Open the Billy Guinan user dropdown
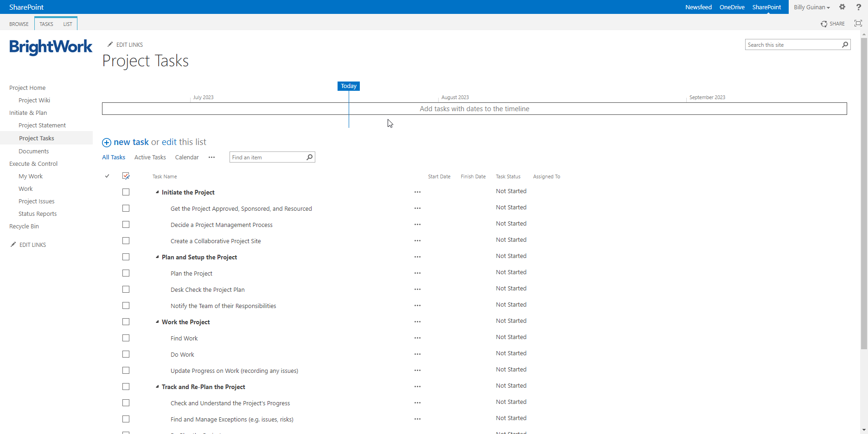 [811, 7]
